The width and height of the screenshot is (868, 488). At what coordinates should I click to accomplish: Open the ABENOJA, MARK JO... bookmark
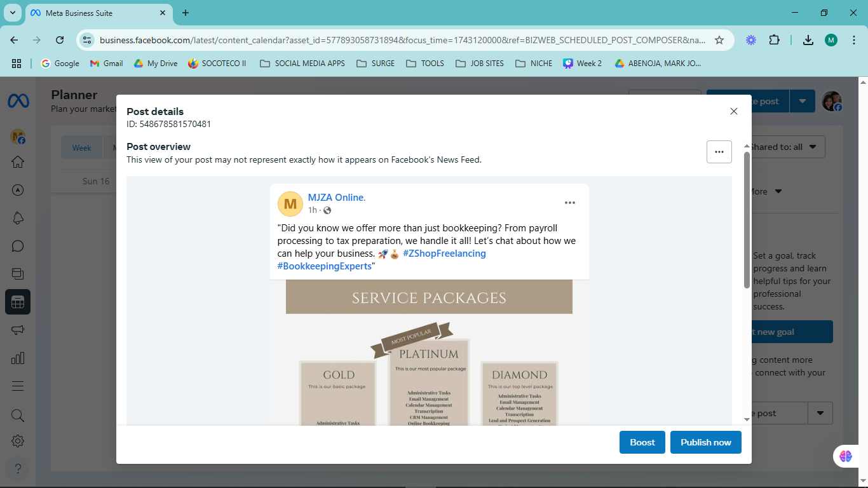tap(658, 64)
